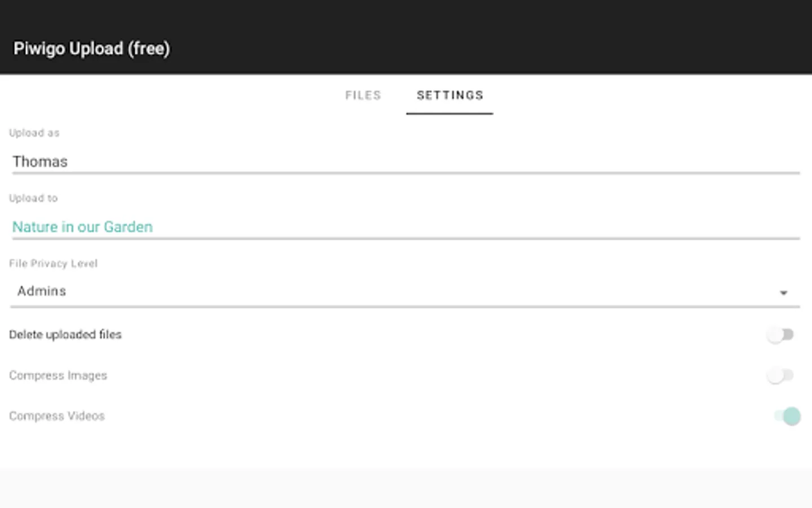
Task: Click the Compress Videos label text
Action: [57, 416]
